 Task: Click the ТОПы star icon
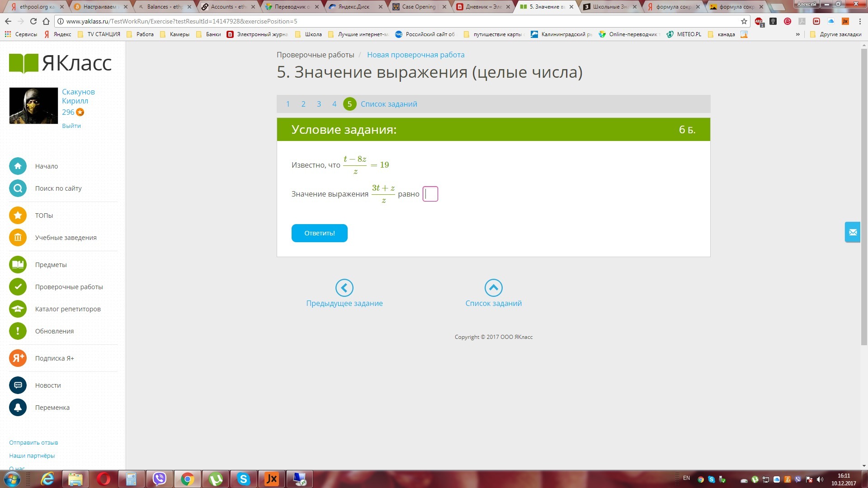[x=18, y=216]
